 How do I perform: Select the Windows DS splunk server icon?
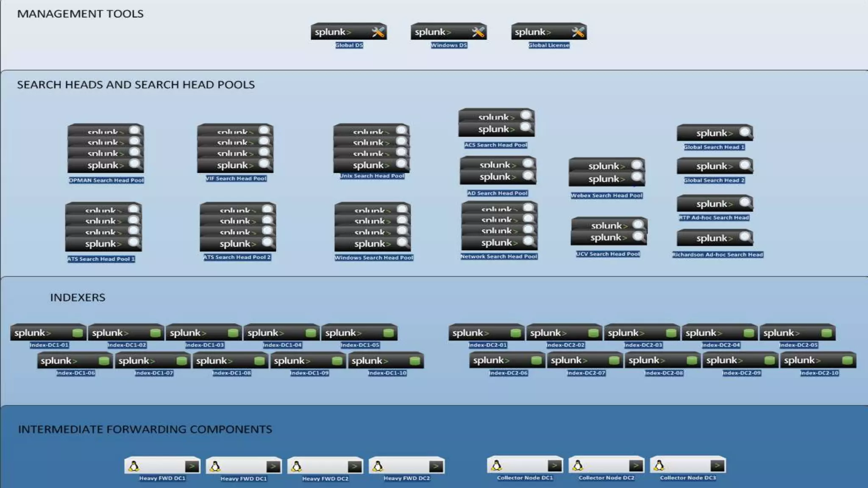point(448,32)
